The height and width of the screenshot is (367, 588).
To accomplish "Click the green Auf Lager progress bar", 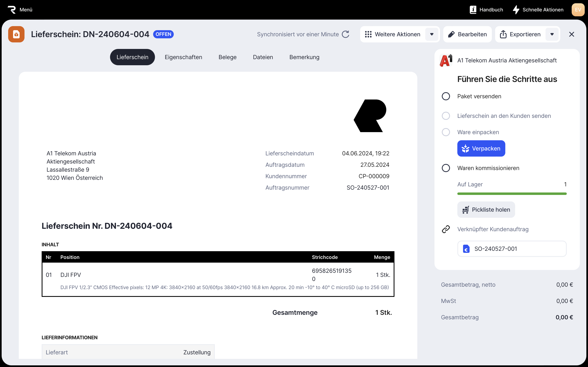I will click(512, 194).
